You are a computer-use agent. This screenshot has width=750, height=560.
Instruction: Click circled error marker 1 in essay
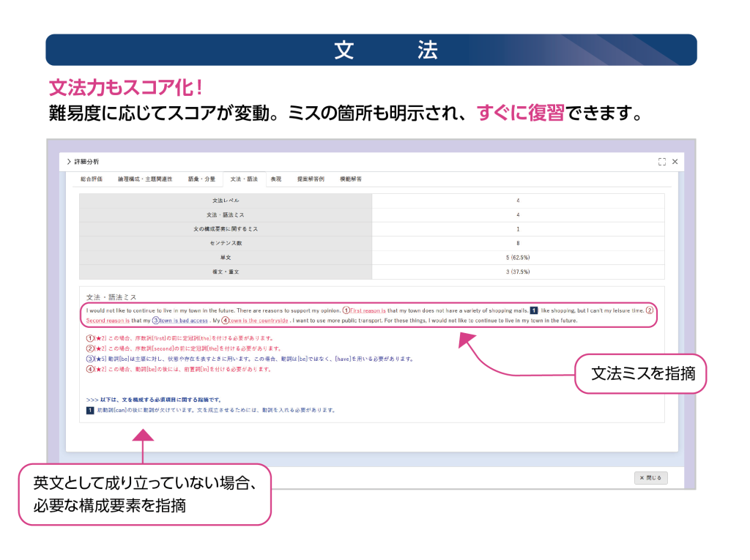click(x=346, y=310)
